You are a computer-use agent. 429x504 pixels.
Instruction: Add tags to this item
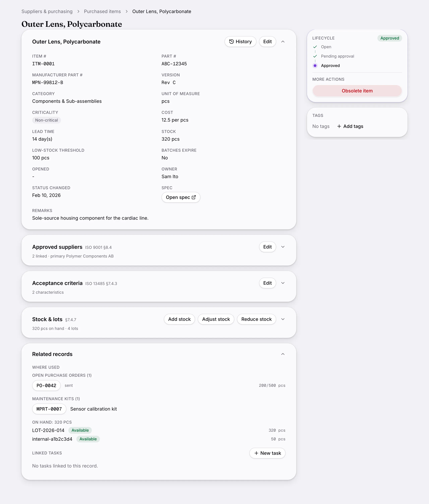(x=350, y=126)
